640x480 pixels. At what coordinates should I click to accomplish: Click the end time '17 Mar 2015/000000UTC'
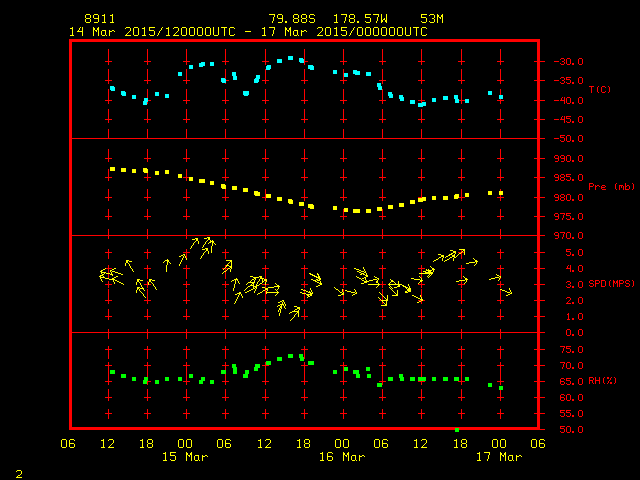click(344, 32)
